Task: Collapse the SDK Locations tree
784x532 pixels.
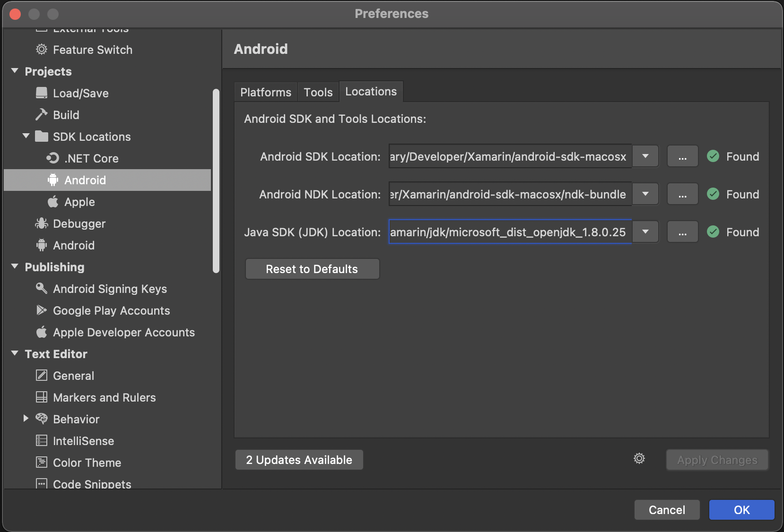Action: (x=26, y=136)
